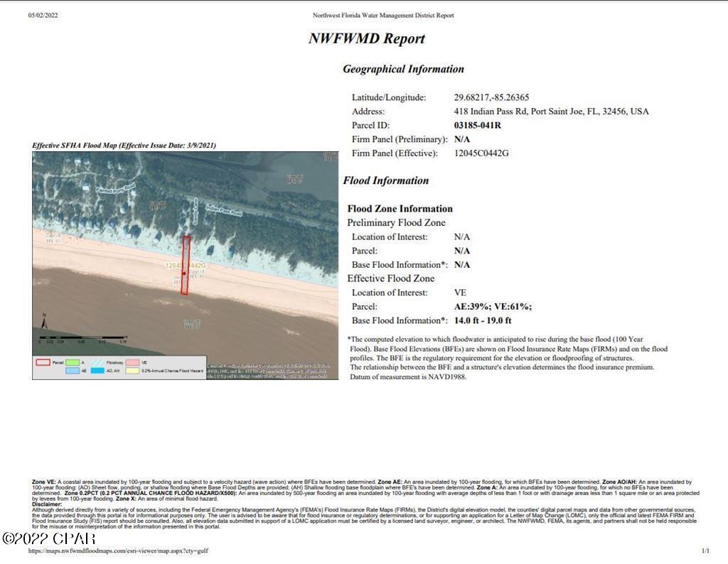The height and width of the screenshot is (564, 728).
Task: Click the Floodway hatched legend symbol
Action: [x=97, y=362]
